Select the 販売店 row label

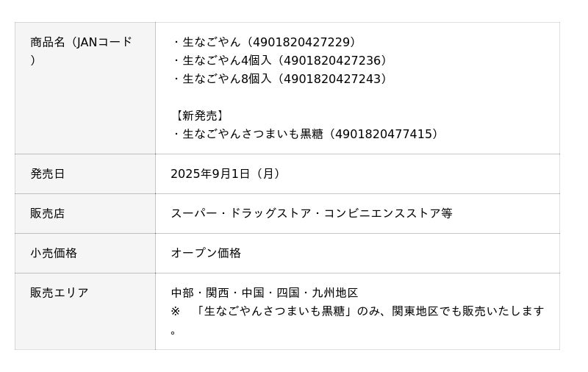(x=48, y=214)
